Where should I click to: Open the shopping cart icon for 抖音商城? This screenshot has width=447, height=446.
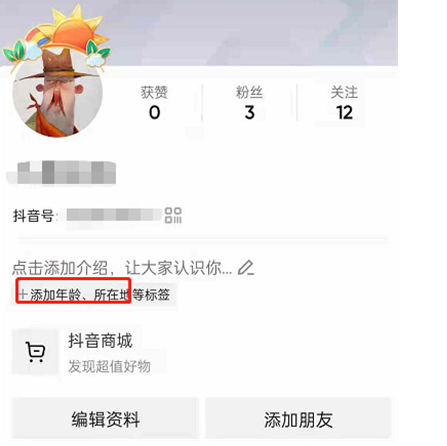pyautogui.click(x=35, y=352)
